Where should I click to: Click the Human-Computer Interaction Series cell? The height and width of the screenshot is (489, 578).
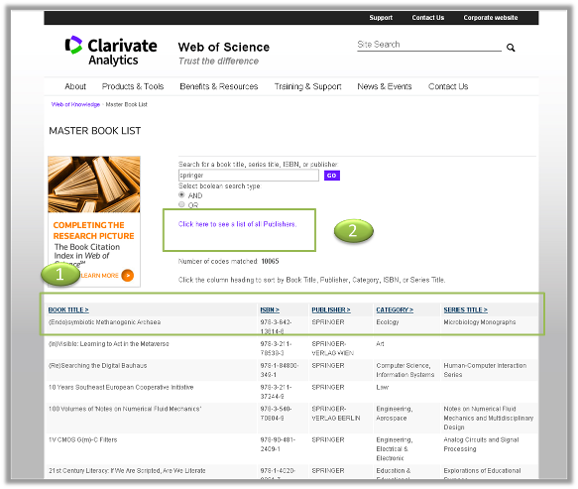pos(485,370)
